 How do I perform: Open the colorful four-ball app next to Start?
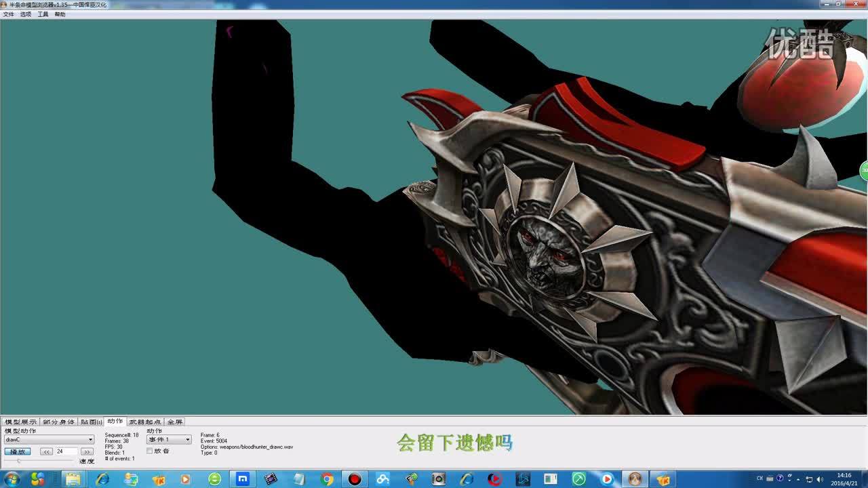coord(37,479)
